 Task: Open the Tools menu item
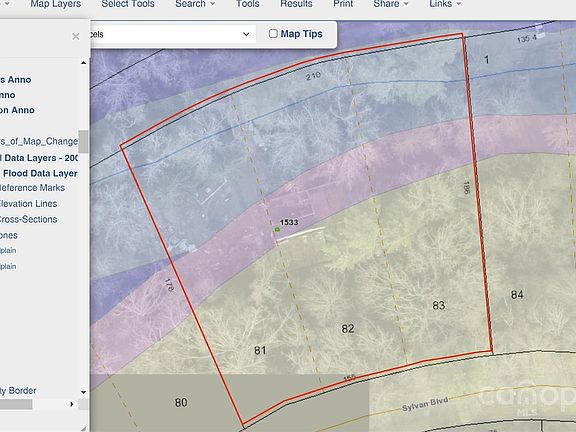pos(248,4)
